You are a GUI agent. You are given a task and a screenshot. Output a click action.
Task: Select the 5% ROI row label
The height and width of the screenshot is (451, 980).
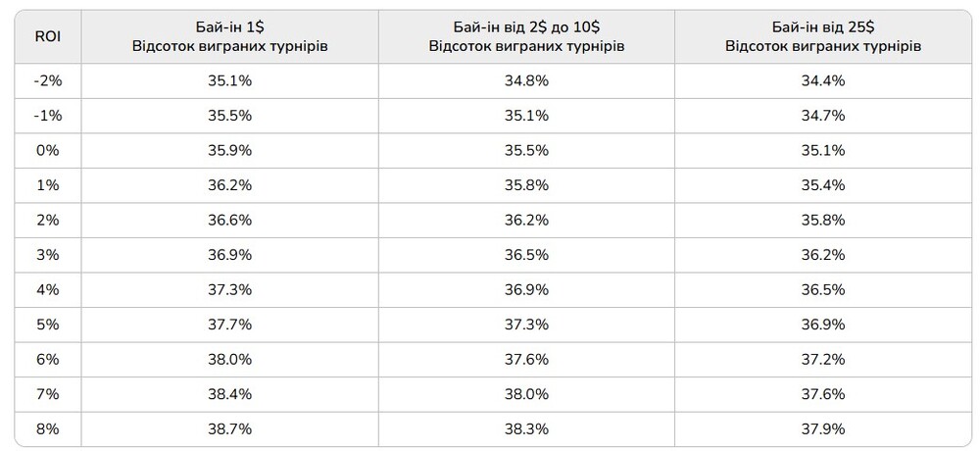[47, 325]
